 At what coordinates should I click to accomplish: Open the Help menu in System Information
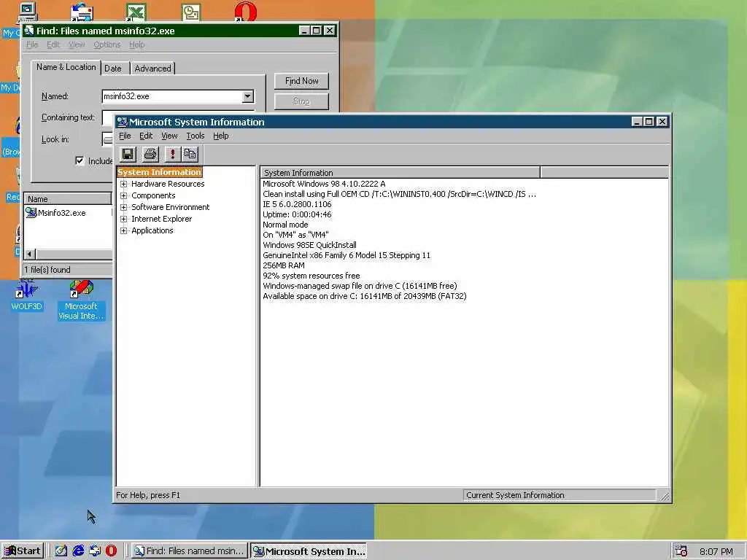pyautogui.click(x=220, y=136)
